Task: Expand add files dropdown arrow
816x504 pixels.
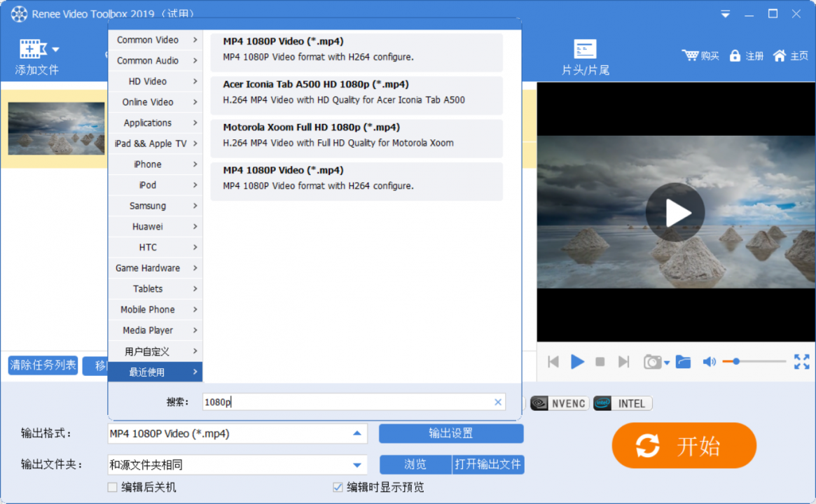Action: click(x=55, y=50)
